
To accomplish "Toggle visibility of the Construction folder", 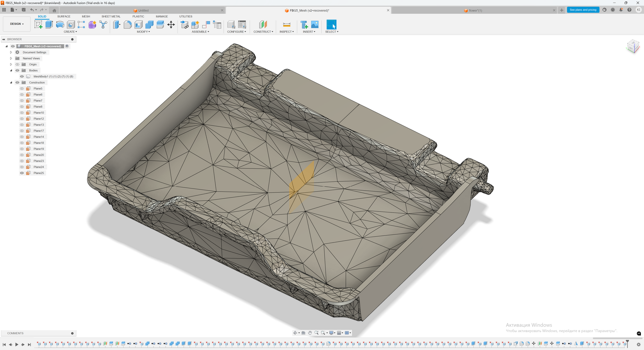I will [18, 83].
